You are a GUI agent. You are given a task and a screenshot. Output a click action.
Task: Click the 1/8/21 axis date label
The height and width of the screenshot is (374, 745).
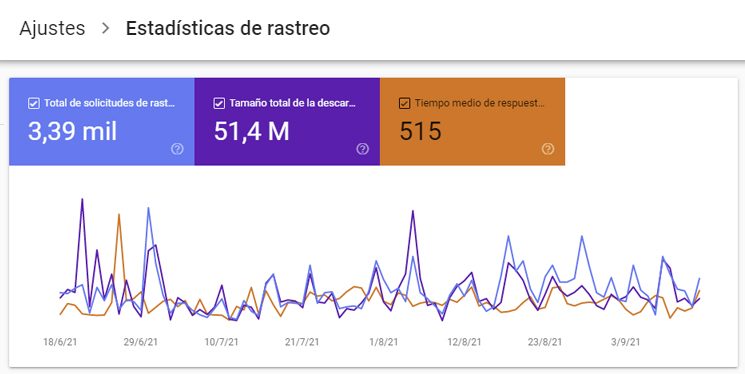pyautogui.click(x=383, y=342)
